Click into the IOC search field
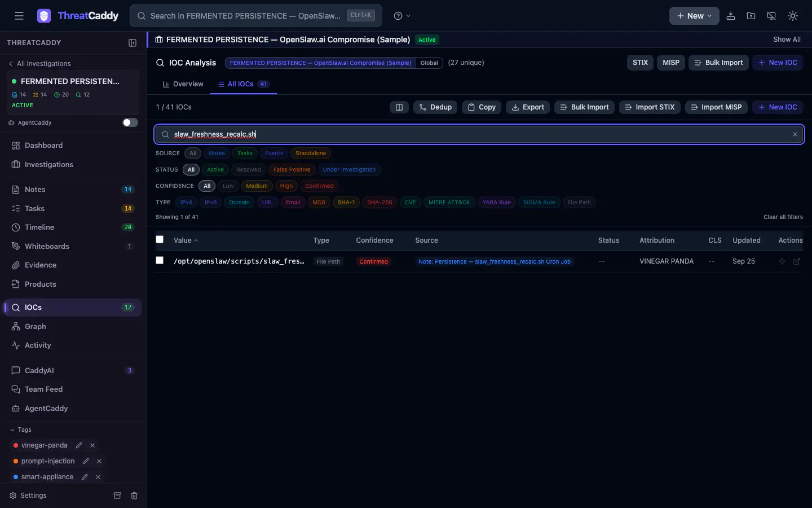The image size is (812, 508). [479, 134]
